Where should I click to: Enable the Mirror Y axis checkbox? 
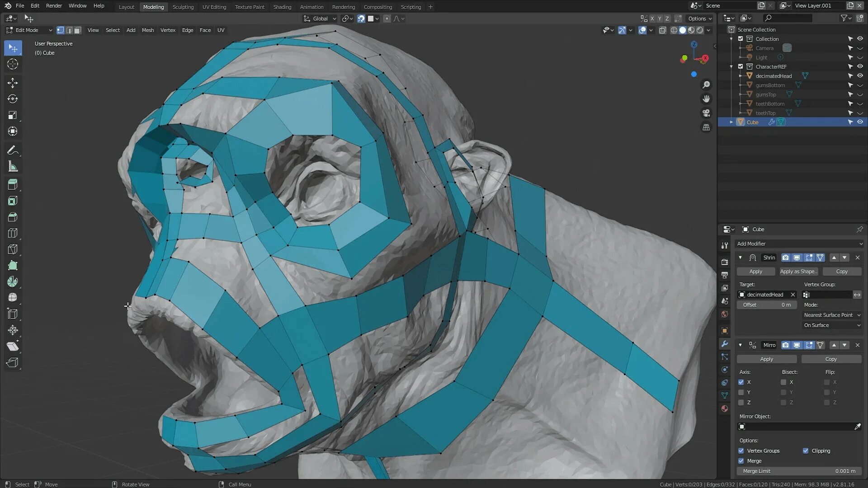click(x=741, y=392)
